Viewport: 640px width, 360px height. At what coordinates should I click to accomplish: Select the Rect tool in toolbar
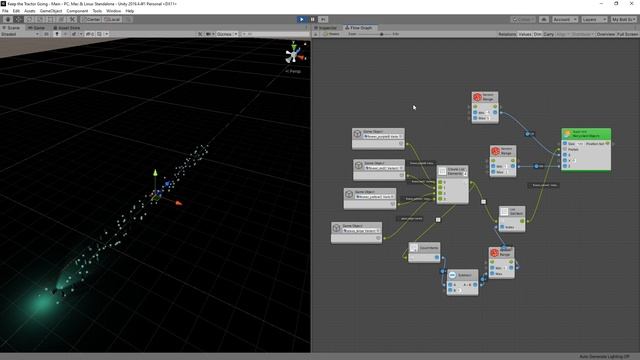[x=50, y=19]
